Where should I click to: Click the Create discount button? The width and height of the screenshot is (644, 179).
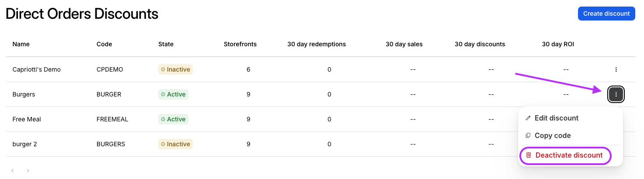pyautogui.click(x=606, y=14)
